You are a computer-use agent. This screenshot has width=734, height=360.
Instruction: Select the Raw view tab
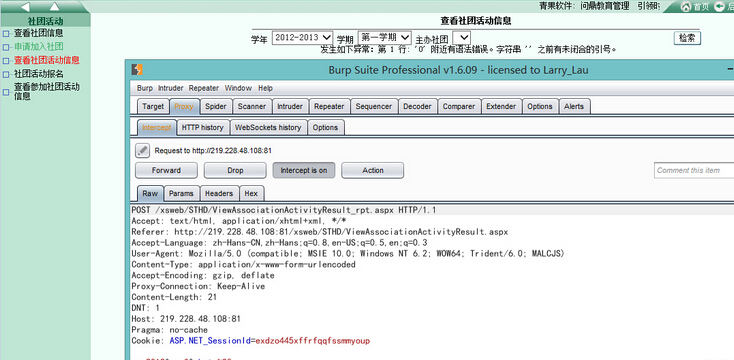150,193
